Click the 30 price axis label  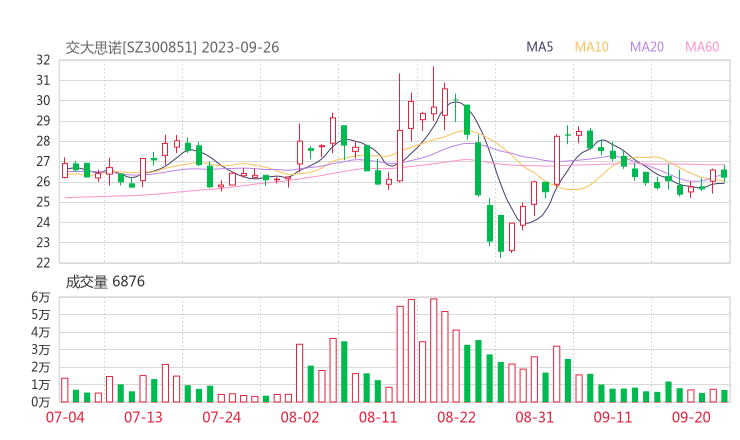coord(43,101)
